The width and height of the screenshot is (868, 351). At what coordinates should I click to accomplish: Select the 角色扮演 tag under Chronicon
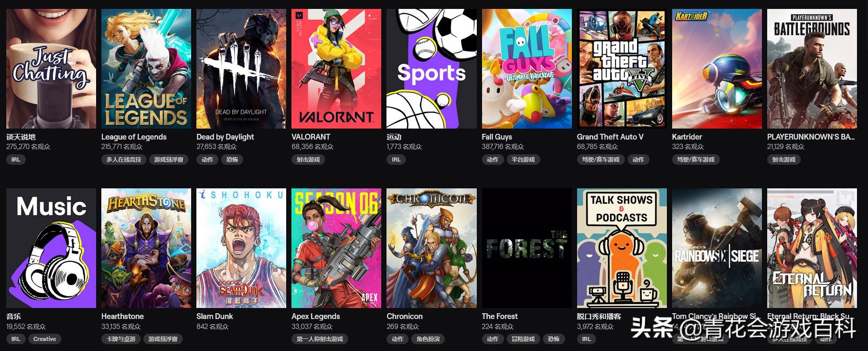point(428,339)
